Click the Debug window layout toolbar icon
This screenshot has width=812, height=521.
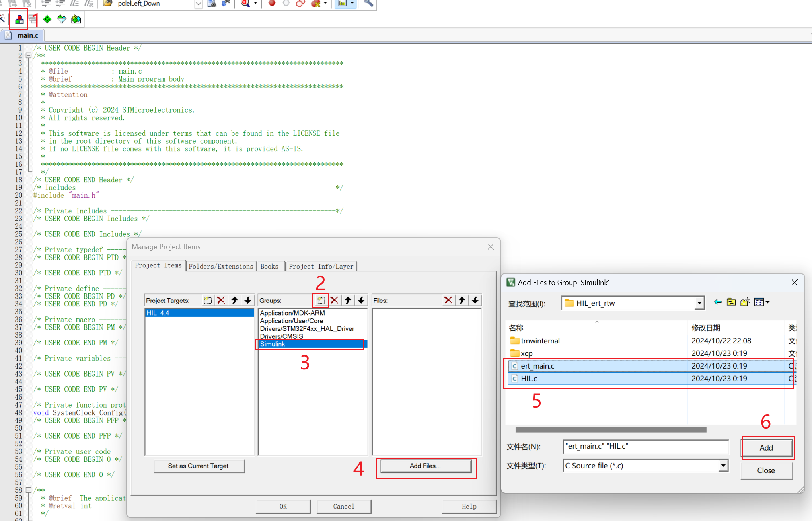coord(342,3)
